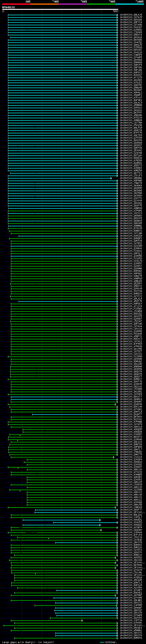Select the UniRef100_A8HJ36 label
This screenshot has height=644, width=146.
pyautogui.click(x=131, y=495)
